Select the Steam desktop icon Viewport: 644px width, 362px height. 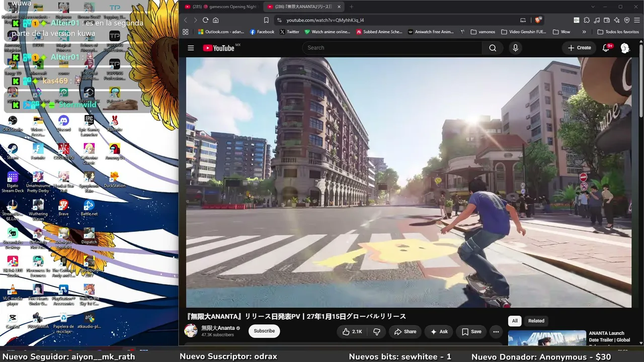pyautogui.click(x=13, y=151)
